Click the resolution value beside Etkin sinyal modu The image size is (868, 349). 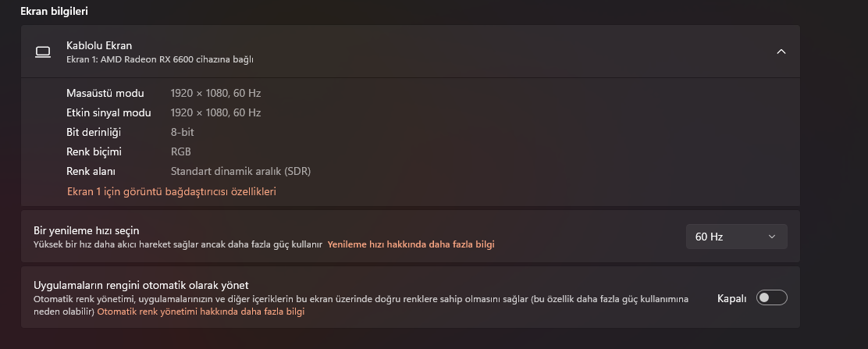[x=215, y=112]
